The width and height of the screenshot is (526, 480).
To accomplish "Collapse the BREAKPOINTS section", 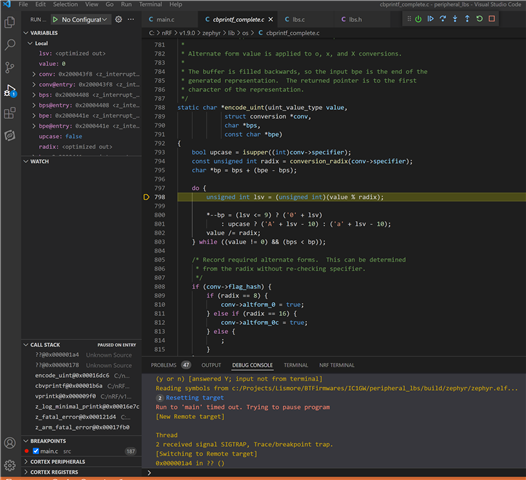I will pyautogui.click(x=26, y=441).
